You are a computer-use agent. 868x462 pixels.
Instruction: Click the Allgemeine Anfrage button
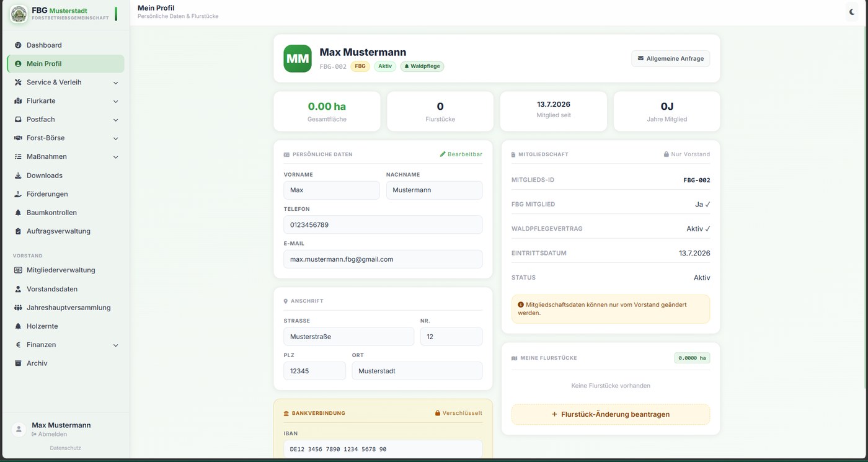(670, 58)
